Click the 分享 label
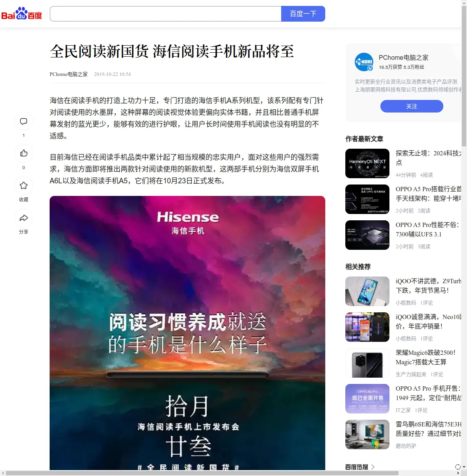 pyautogui.click(x=24, y=232)
